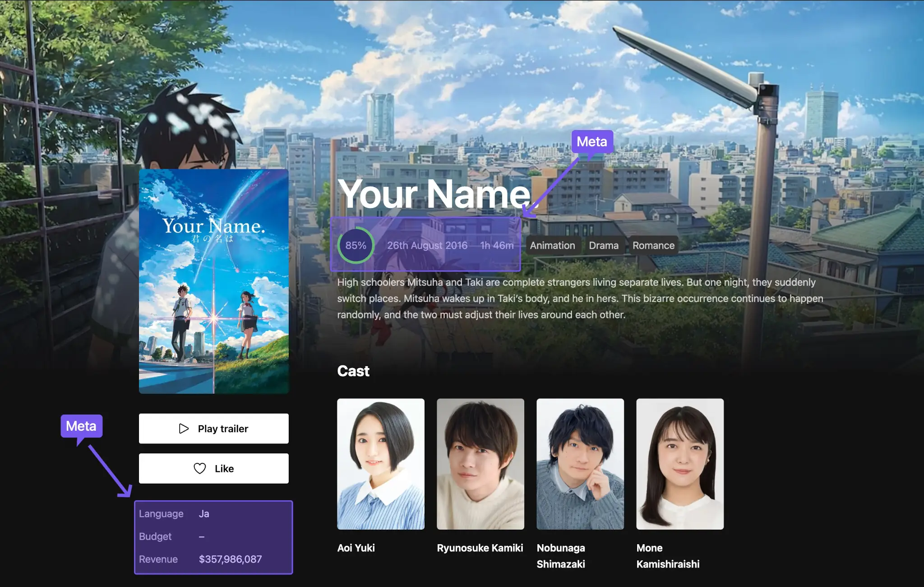Open Nobunaga Shimazaki's cast photo
The width and height of the screenshot is (924, 587).
[x=580, y=464]
